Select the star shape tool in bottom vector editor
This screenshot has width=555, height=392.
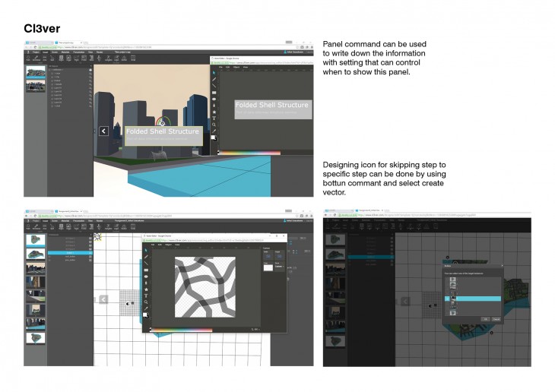click(x=146, y=289)
